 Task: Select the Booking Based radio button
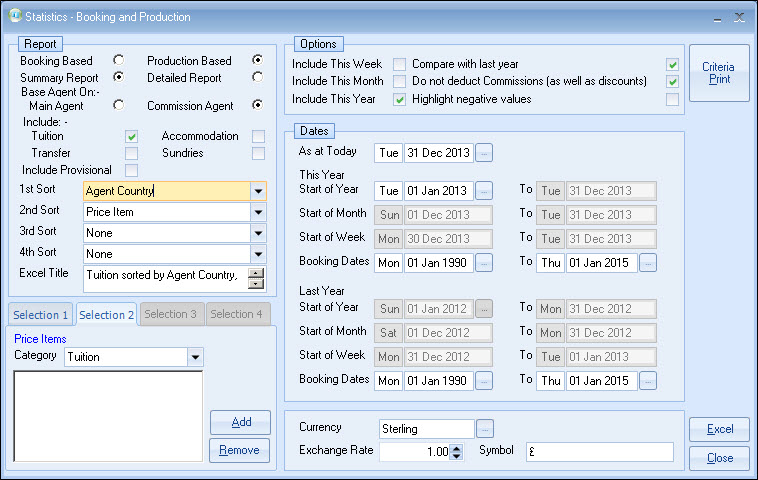pos(119,60)
